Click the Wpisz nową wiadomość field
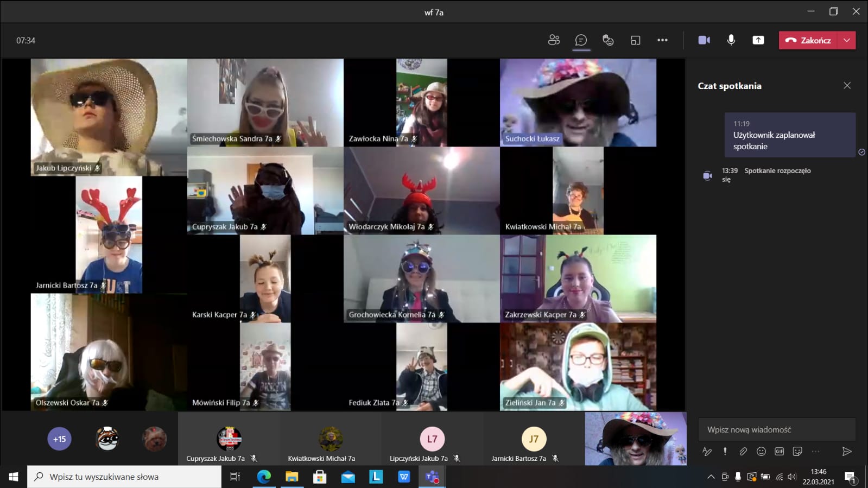Screen dimensions: 868x488 coord(777,429)
